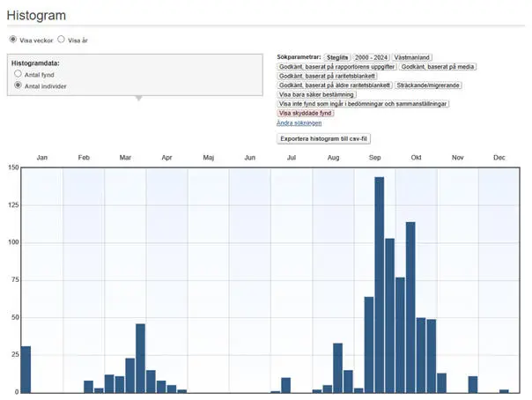Click the tallest March histogram bar
Viewport: 532px width, 400px height.
click(140, 358)
